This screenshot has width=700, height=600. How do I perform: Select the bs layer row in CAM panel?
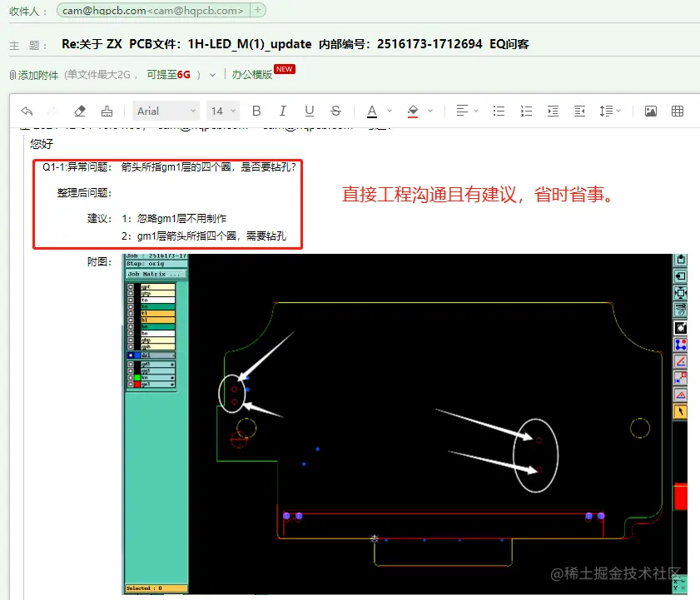coord(157,327)
